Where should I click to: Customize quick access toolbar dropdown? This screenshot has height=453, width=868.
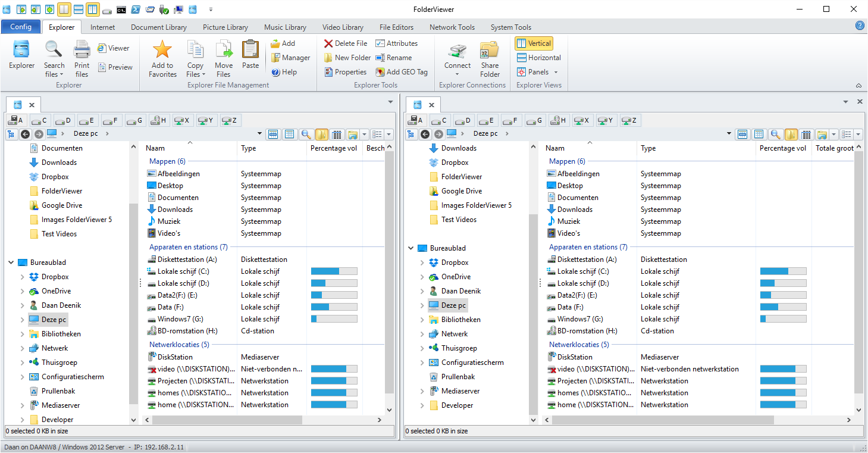click(x=211, y=10)
